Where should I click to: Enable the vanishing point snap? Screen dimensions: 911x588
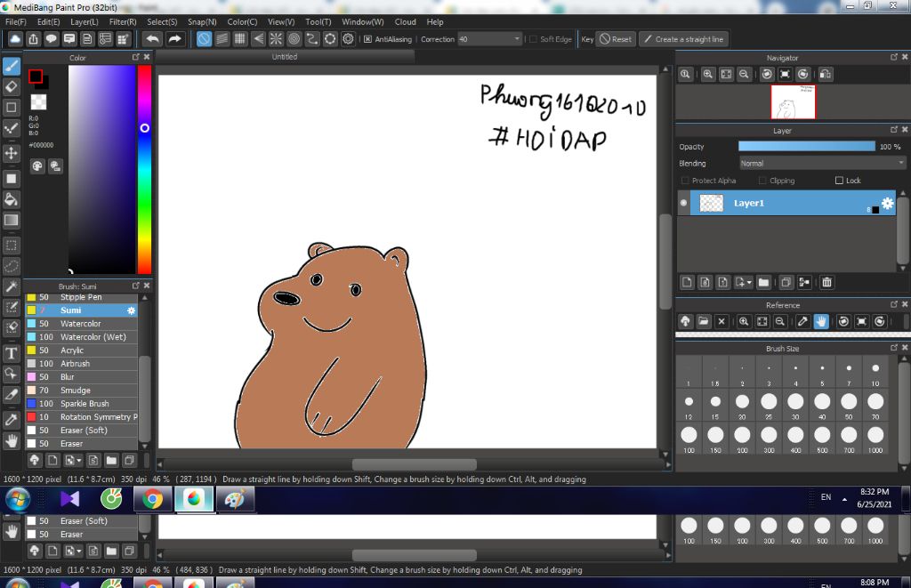tap(258, 39)
